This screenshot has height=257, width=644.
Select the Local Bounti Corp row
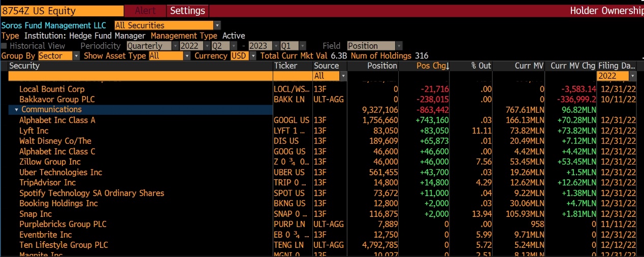pyautogui.click(x=322, y=89)
